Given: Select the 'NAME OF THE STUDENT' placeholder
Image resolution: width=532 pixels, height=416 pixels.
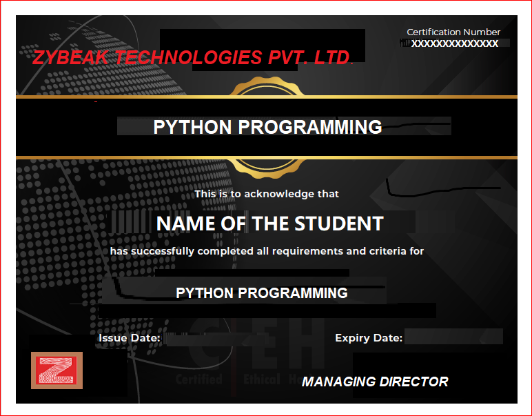Looking at the screenshot, I should click(x=269, y=224).
